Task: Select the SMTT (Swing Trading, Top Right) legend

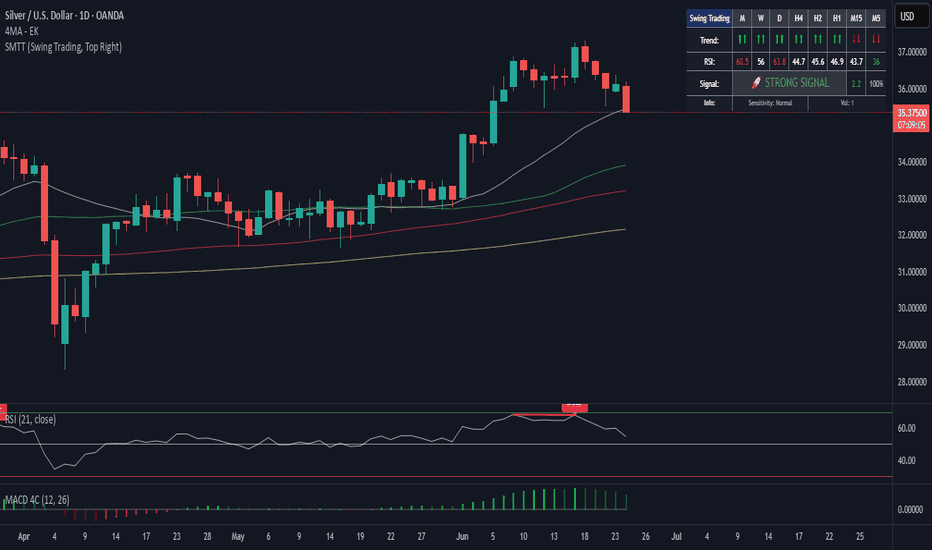Action: [63, 47]
